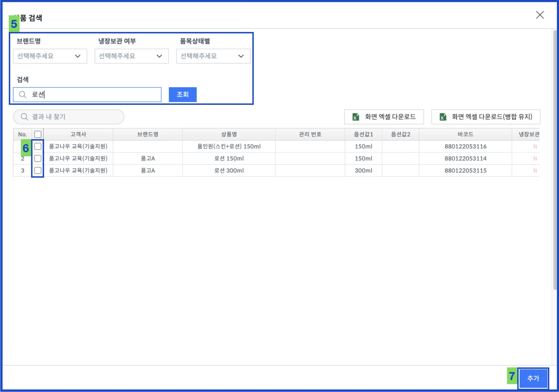Check the box for 로션 150ml row
Image resolution: width=559 pixels, height=392 pixels.
(38, 158)
